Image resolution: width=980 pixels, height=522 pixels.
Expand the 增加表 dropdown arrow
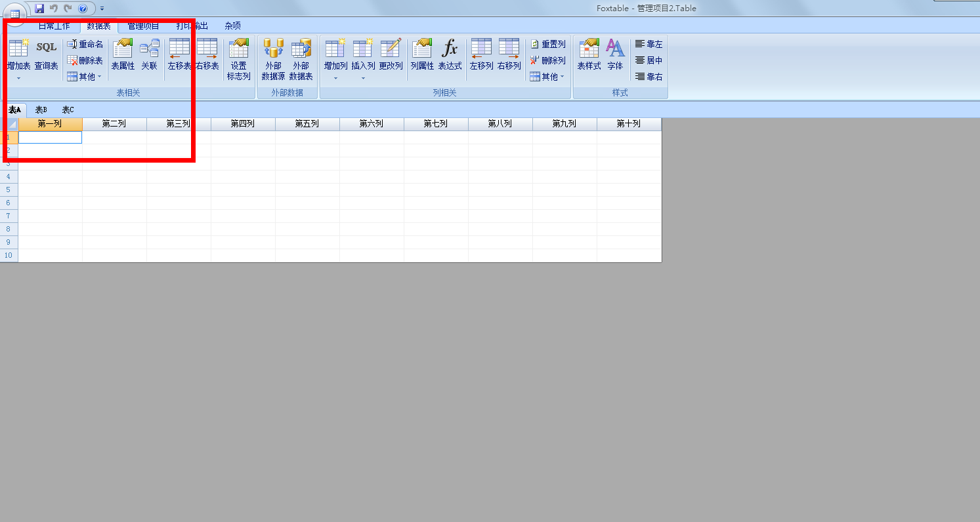point(18,79)
